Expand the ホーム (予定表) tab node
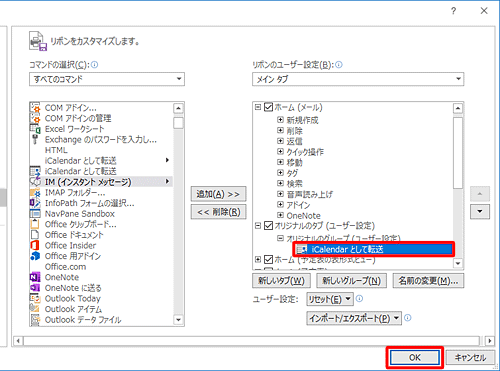This screenshot has height=371, width=500. pos(258,259)
